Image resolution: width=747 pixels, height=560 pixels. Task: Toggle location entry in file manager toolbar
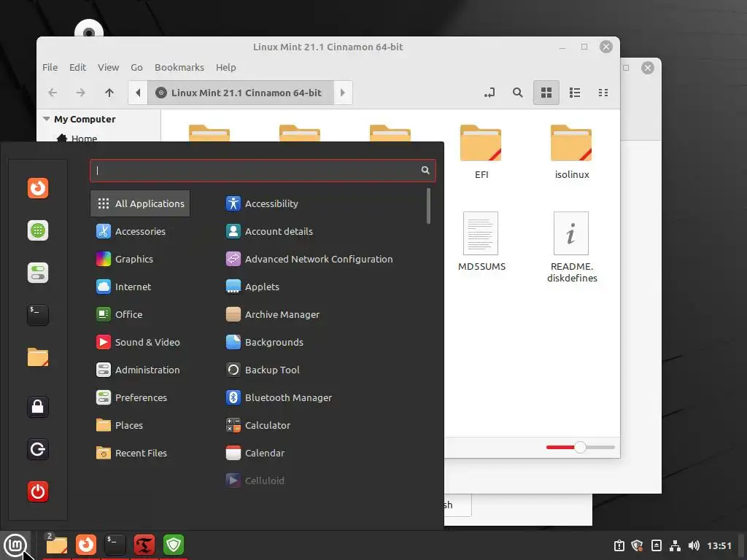[x=489, y=93]
